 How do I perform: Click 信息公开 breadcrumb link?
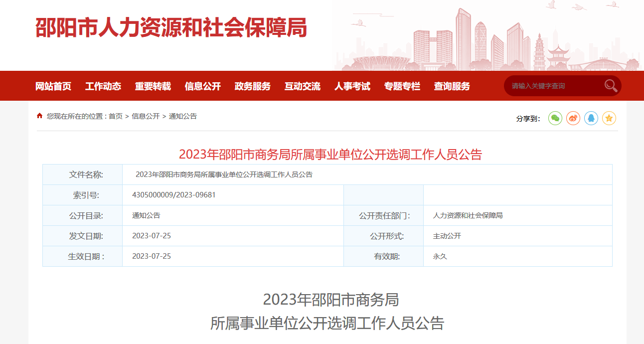pyautogui.click(x=146, y=116)
